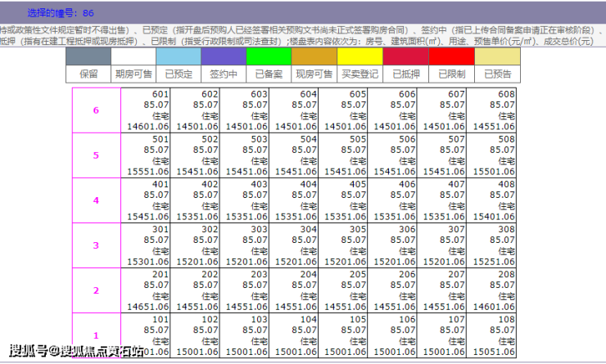Click the 签约中 legend label

224,74
